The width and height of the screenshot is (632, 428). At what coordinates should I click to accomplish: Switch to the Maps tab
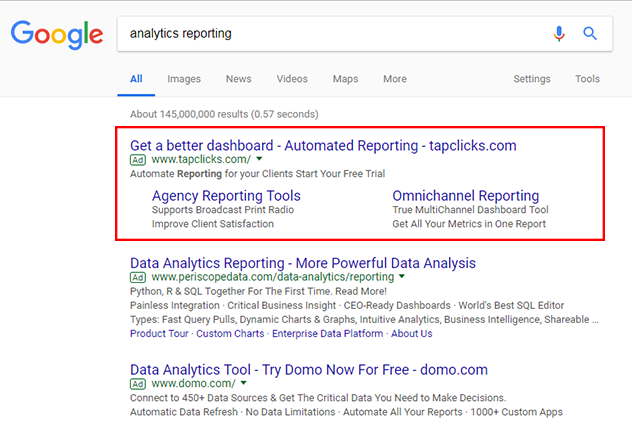(345, 79)
